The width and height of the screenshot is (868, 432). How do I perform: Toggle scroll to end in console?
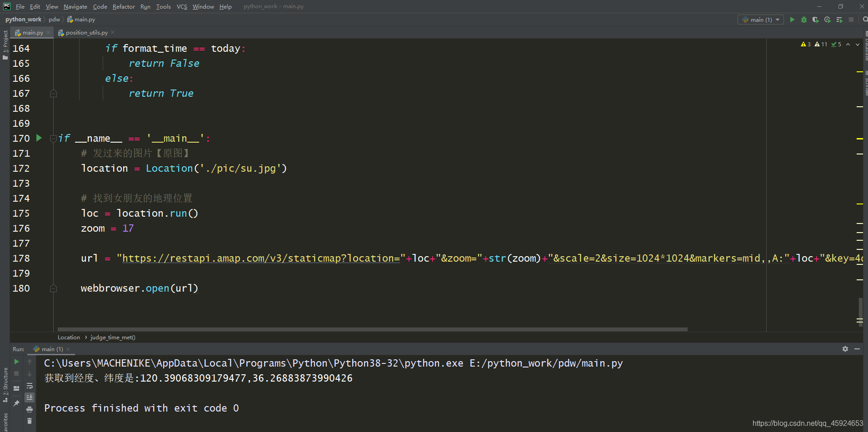tap(30, 397)
